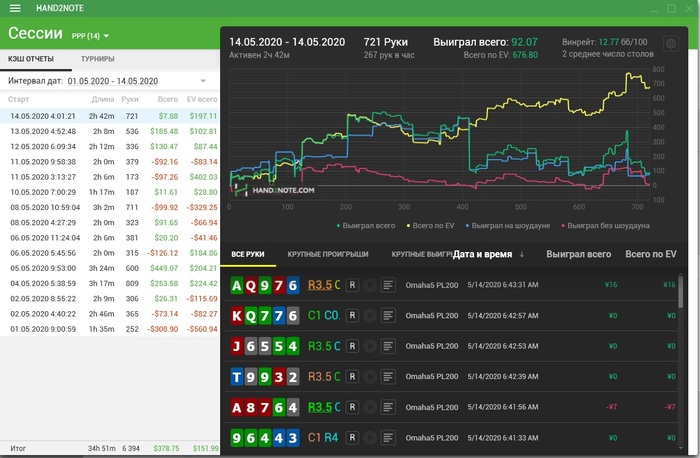
Task: Select session 08.05.2020 10:59:04
Action: click(x=109, y=207)
